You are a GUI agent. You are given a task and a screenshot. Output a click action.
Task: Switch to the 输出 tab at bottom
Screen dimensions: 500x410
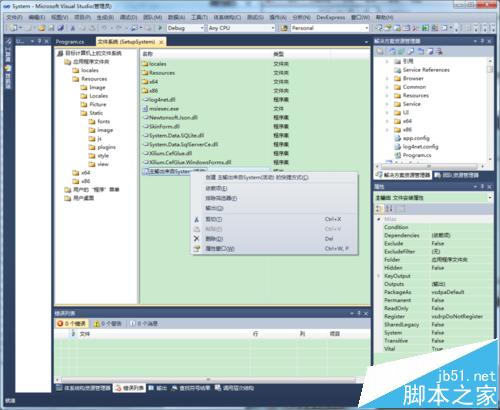158,388
